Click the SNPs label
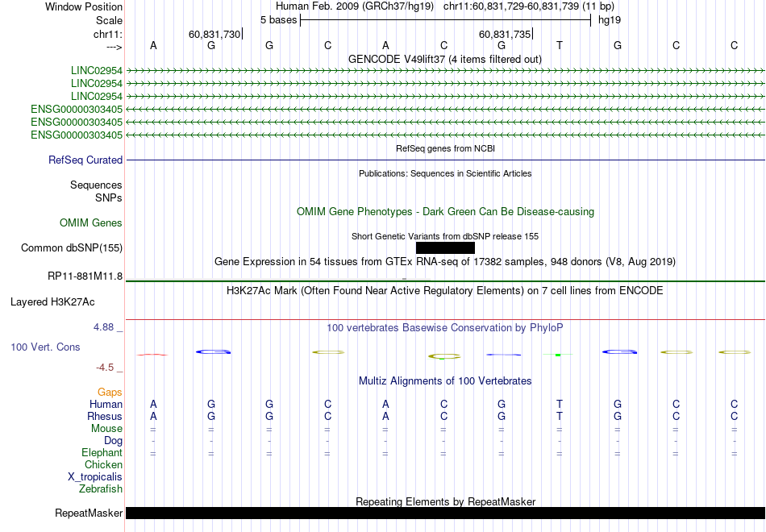766x532 pixels. [109, 197]
